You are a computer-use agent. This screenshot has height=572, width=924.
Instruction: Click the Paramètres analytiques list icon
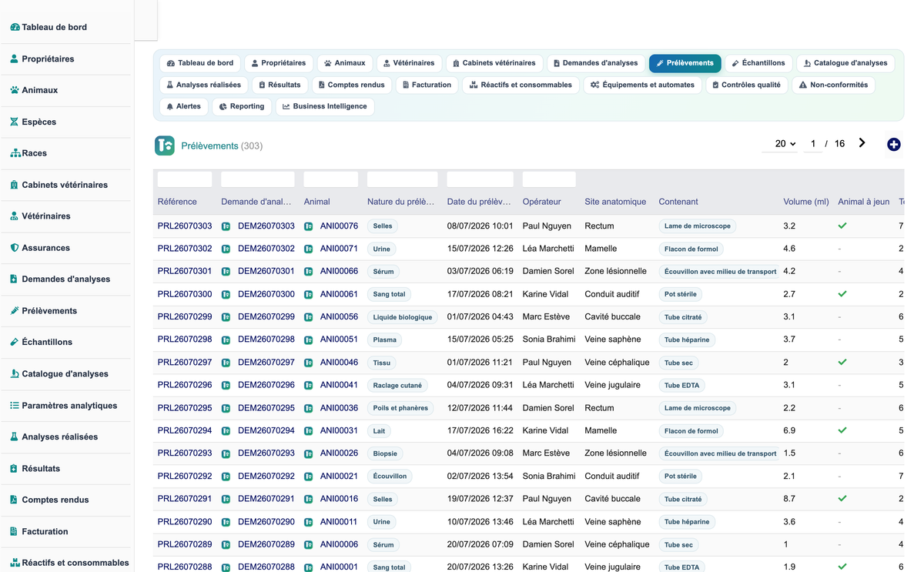click(x=15, y=406)
